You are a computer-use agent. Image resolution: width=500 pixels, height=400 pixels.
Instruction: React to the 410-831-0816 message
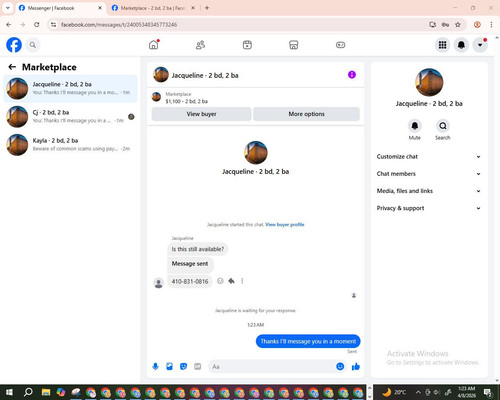coord(220,281)
